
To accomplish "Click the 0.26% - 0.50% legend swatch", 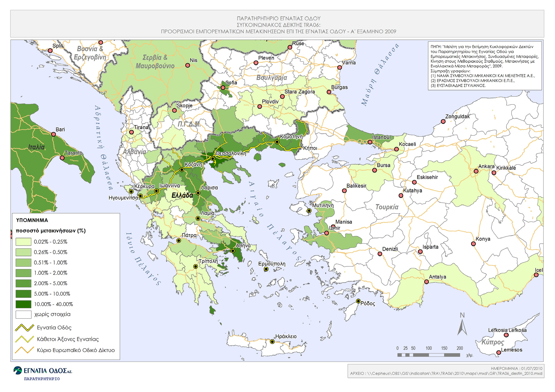I will (24, 252).
